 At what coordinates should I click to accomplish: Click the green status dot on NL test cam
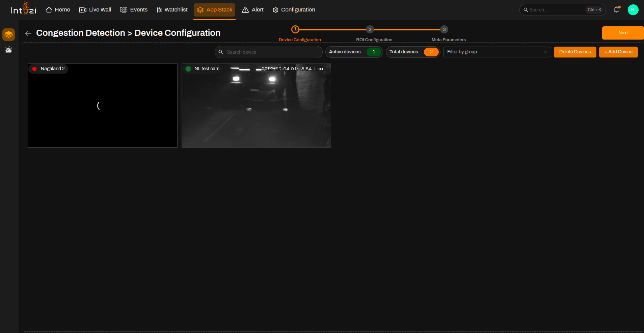188,69
